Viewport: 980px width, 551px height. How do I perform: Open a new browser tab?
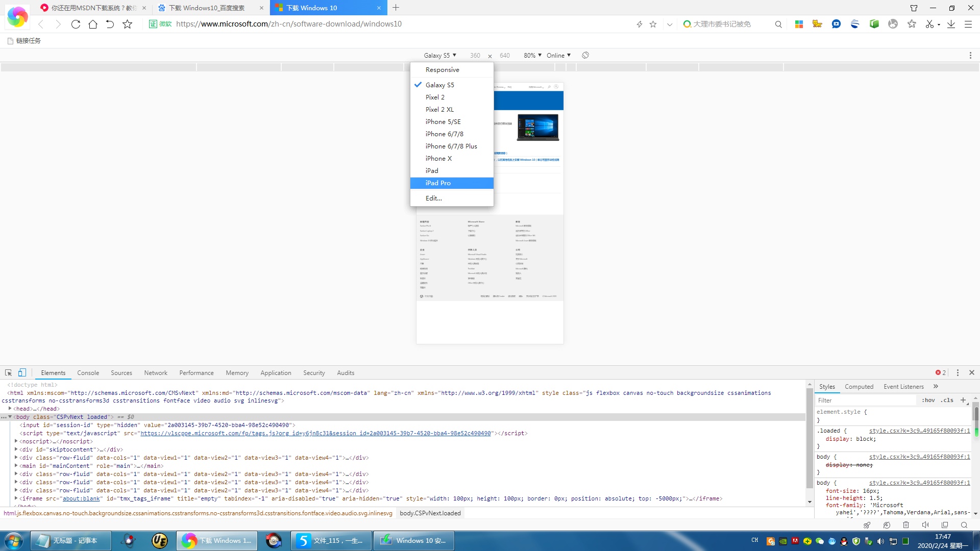point(396,8)
